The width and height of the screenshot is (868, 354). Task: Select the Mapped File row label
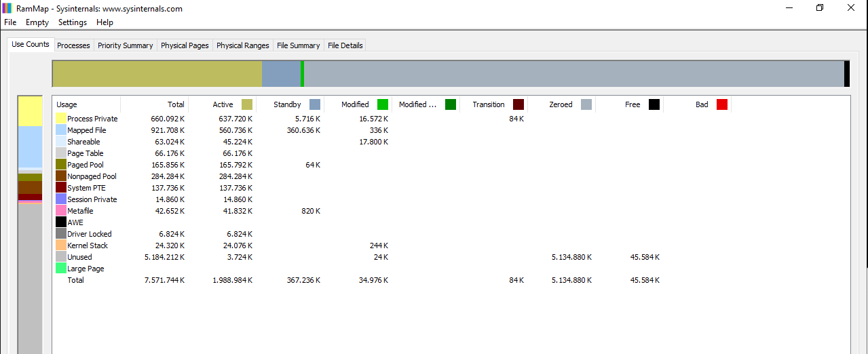87,130
